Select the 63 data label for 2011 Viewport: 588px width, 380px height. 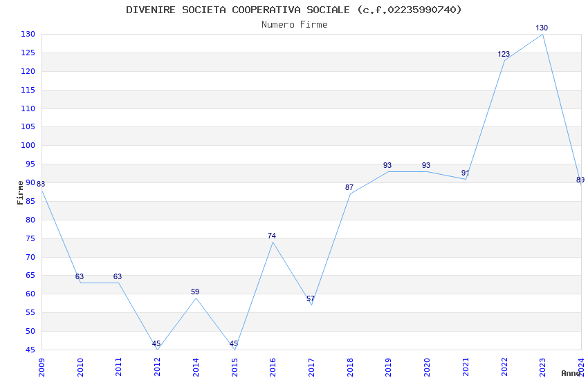pyautogui.click(x=118, y=276)
